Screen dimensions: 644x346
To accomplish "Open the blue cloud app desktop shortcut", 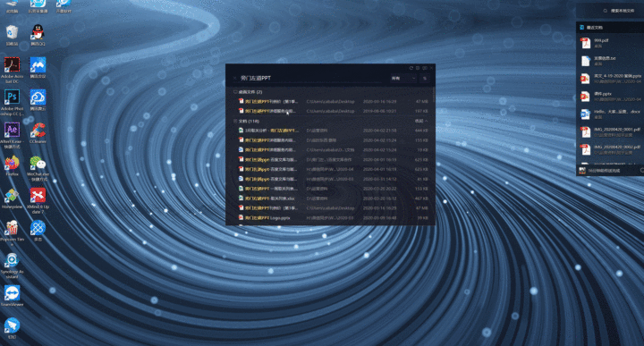I will (38, 100).
